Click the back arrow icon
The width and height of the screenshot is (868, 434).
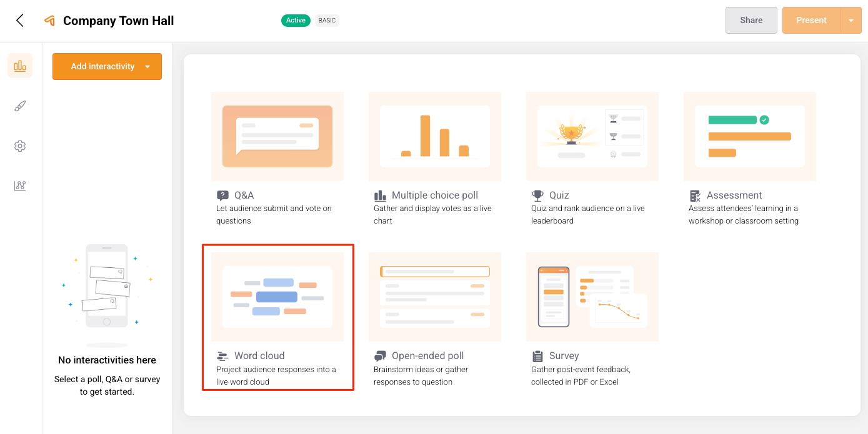pyautogui.click(x=20, y=21)
